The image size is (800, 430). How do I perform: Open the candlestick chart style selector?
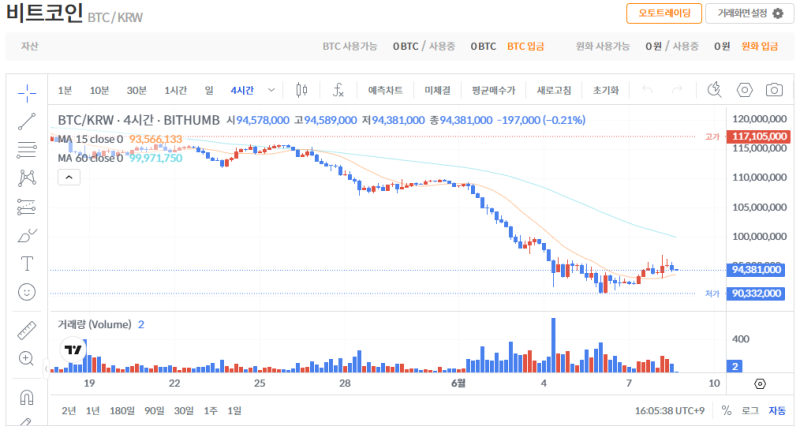pos(302,90)
